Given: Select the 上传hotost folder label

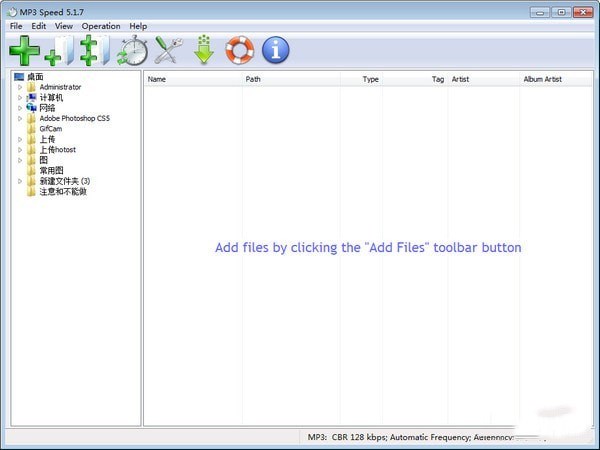Looking at the screenshot, I should tap(58, 150).
